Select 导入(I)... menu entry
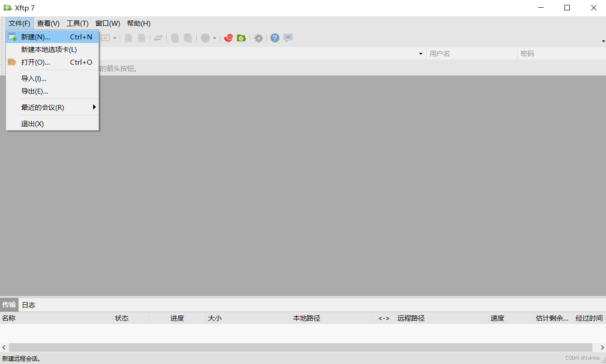The height and width of the screenshot is (364, 606). click(52, 79)
